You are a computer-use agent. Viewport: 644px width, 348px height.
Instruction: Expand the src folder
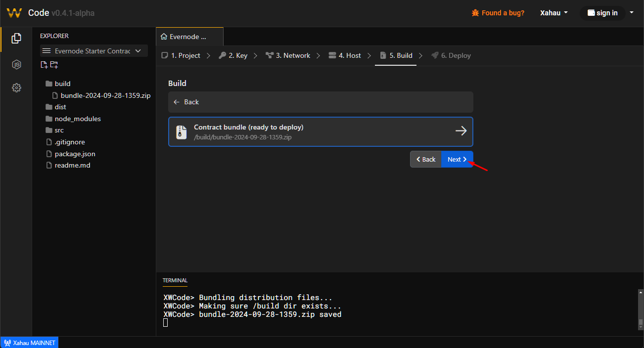click(54, 130)
